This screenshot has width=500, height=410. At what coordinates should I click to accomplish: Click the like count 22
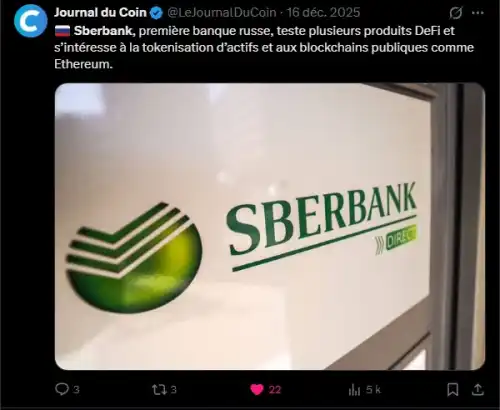coord(275,389)
